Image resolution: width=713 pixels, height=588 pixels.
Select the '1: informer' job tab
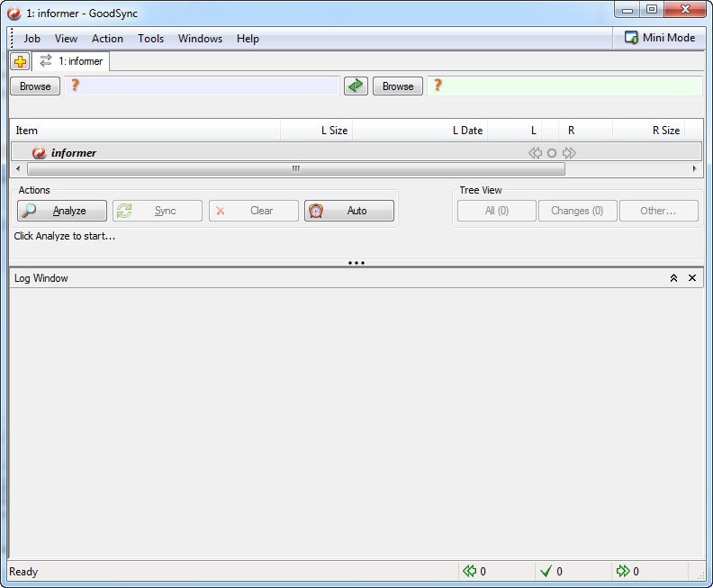point(71,61)
